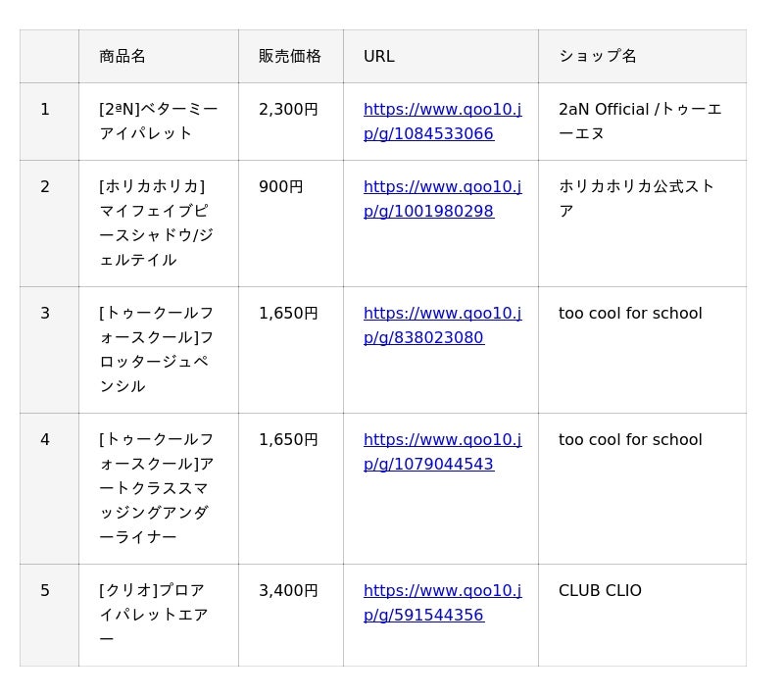Image resolution: width=784 pixels, height=696 pixels.
Task: Select the URL column header
Action: click(x=379, y=56)
